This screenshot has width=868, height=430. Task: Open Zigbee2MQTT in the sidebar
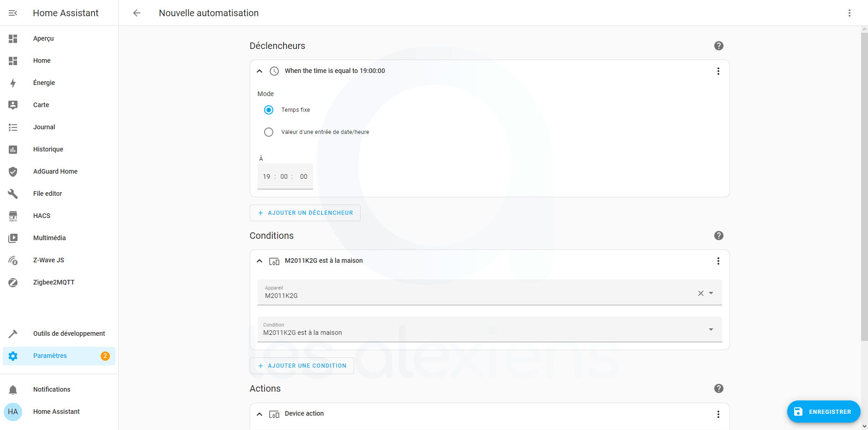pos(59,283)
